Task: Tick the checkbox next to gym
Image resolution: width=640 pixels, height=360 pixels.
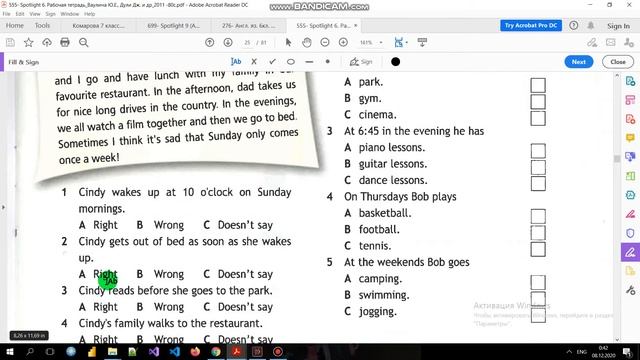Action: [x=538, y=102]
